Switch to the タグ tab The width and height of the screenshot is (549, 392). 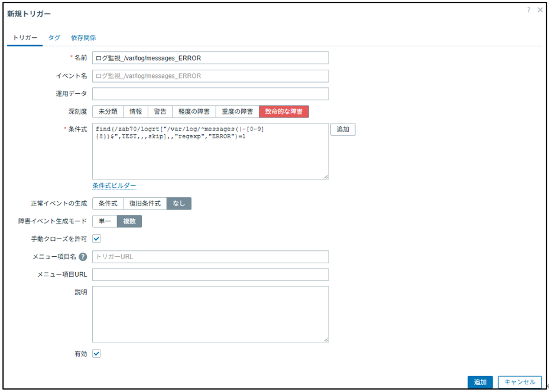coord(54,38)
